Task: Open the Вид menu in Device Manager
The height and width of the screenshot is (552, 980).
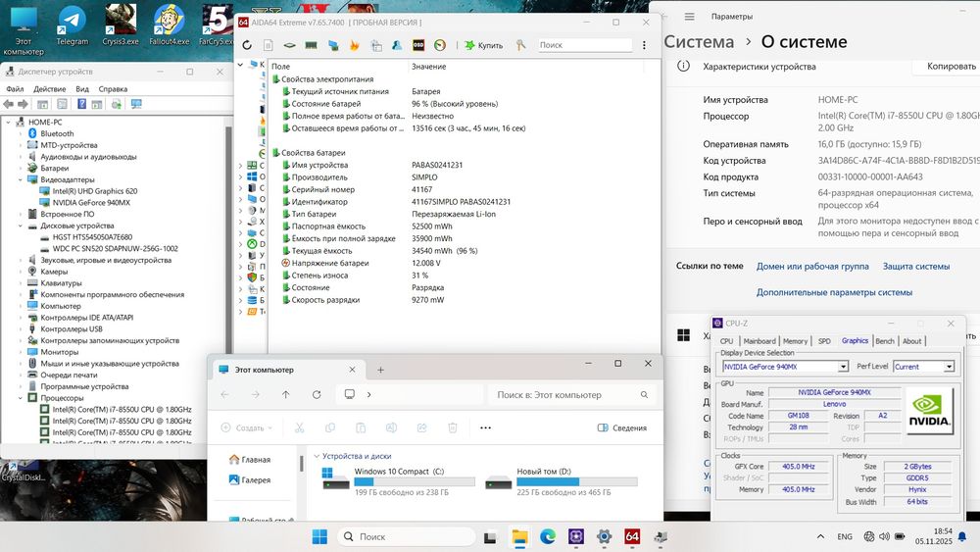Action: 82,89
